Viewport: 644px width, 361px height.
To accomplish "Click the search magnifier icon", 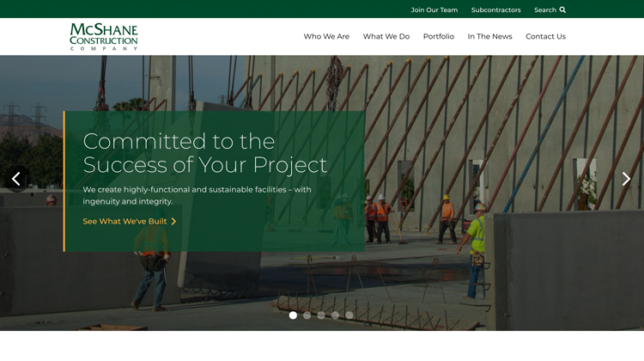I will (x=562, y=9).
